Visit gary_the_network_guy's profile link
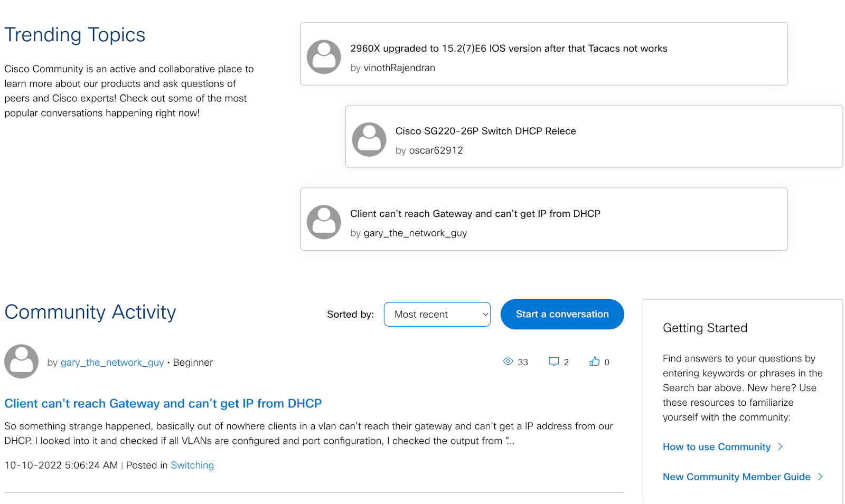This screenshot has height=504, width=845. [x=111, y=363]
